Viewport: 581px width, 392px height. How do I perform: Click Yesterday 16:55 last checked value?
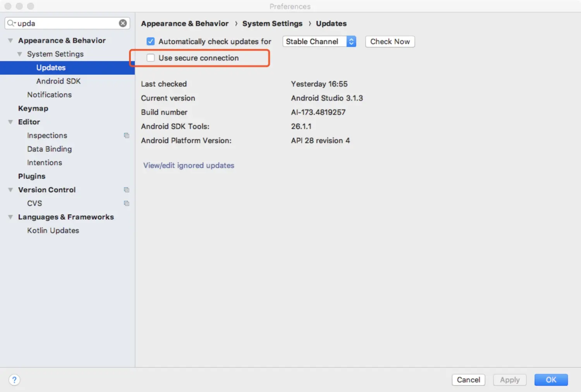(x=319, y=84)
